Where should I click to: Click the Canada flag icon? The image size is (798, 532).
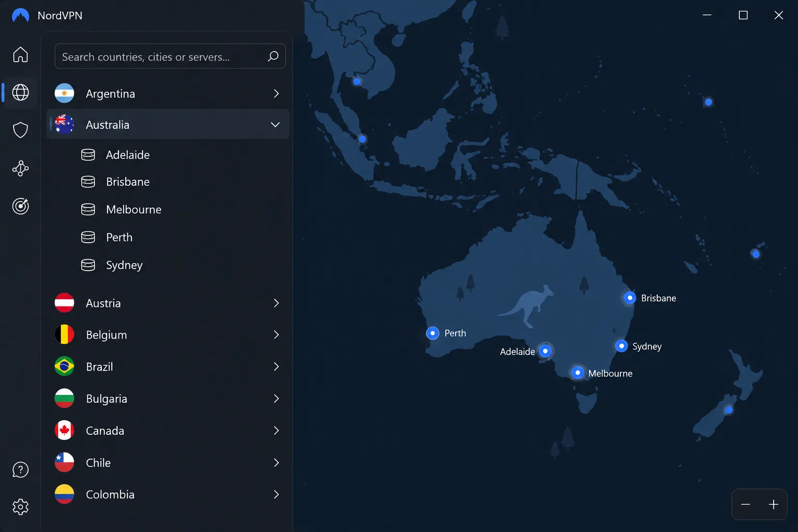point(64,431)
